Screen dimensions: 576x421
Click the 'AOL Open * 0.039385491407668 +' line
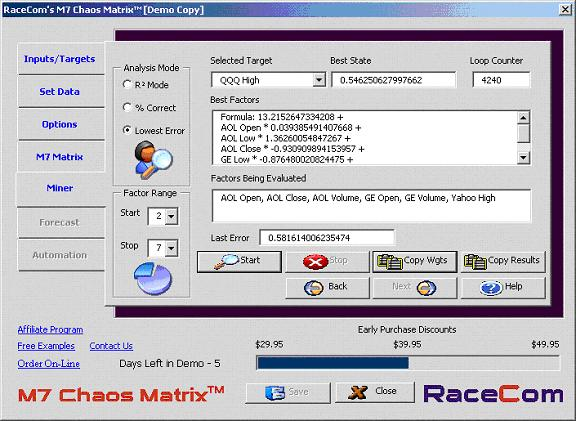(291, 127)
